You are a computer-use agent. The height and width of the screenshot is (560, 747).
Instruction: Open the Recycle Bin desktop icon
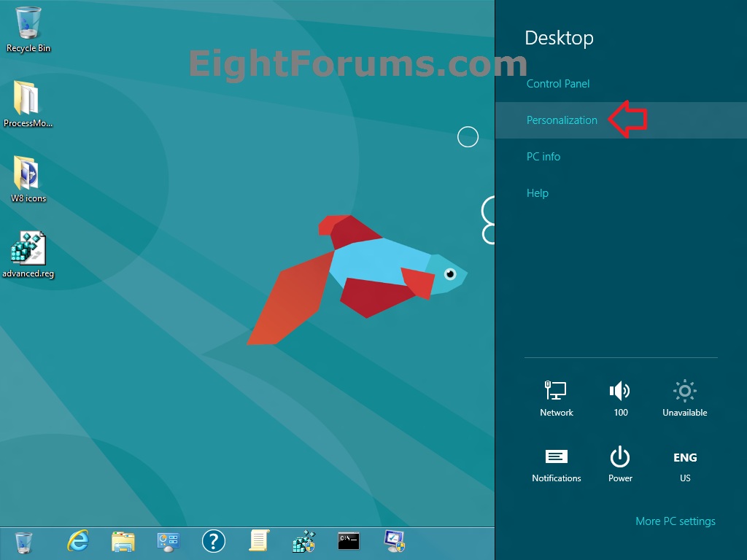28,29
